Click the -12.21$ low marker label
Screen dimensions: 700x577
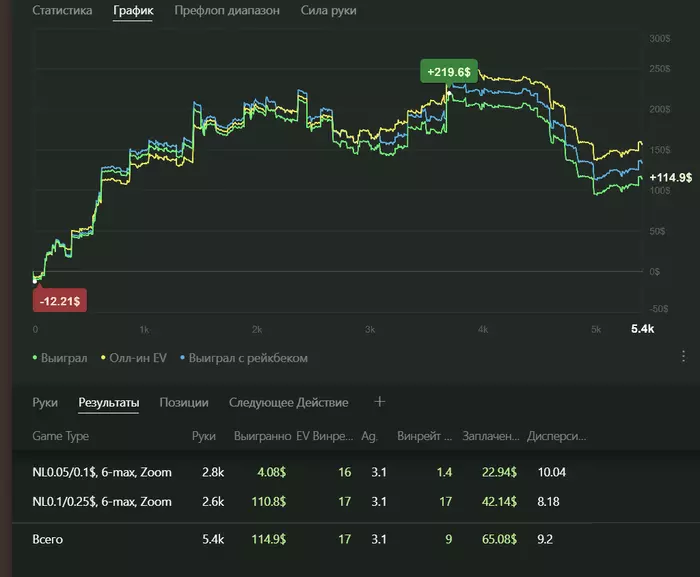(x=60, y=301)
